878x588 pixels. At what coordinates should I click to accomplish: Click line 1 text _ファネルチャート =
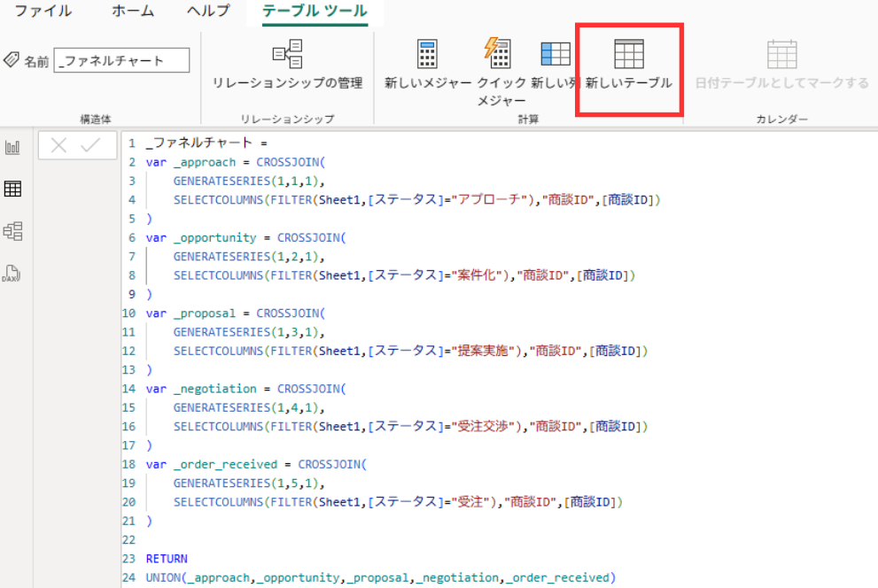tap(206, 143)
